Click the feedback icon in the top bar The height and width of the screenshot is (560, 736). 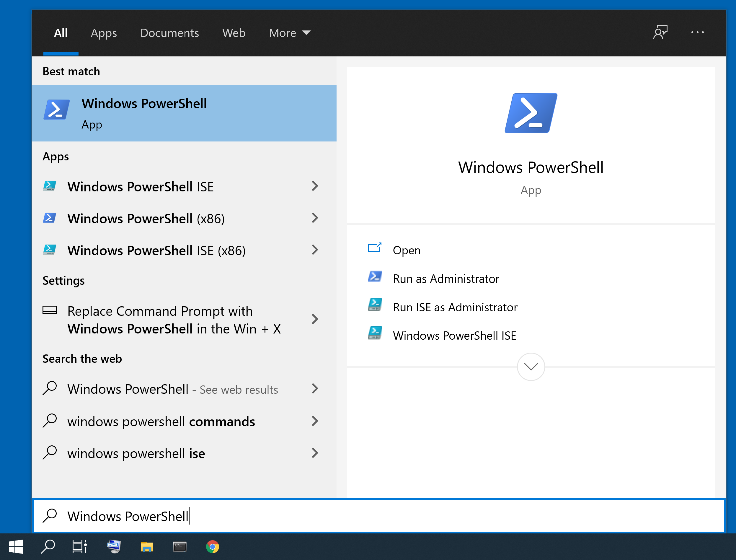click(660, 32)
